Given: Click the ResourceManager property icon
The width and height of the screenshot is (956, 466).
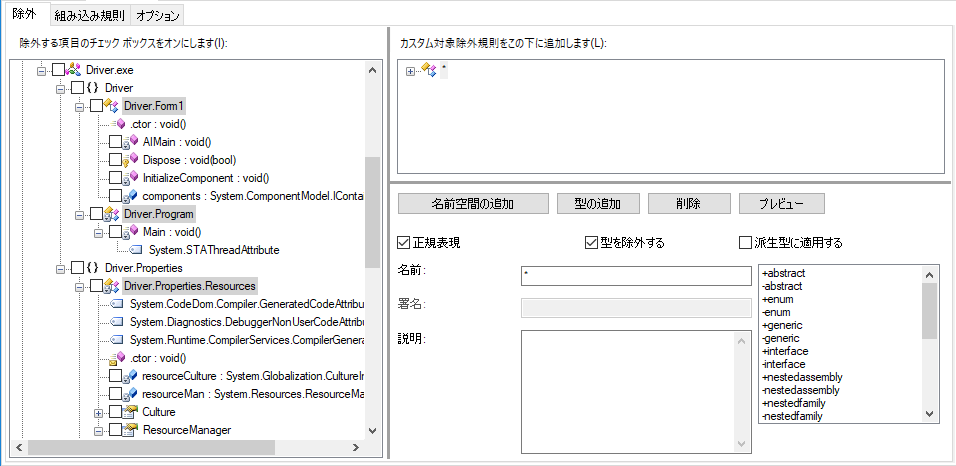Looking at the screenshot, I should tap(130, 430).
